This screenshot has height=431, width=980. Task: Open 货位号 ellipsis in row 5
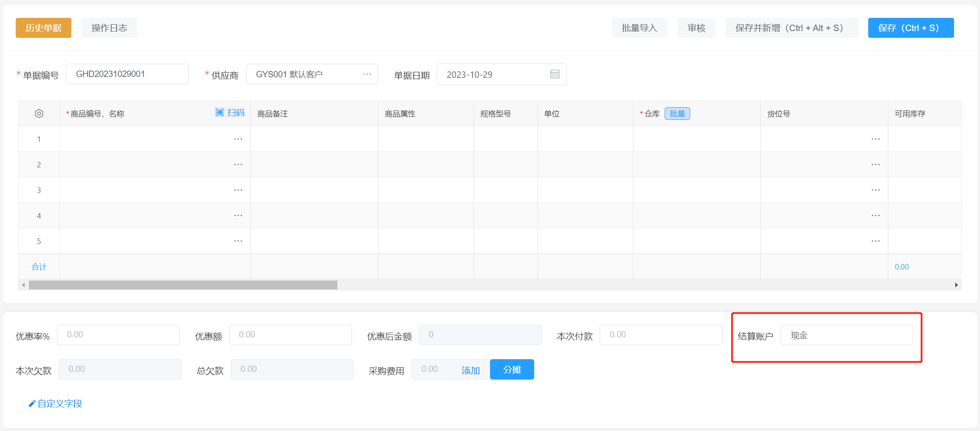click(875, 241)
